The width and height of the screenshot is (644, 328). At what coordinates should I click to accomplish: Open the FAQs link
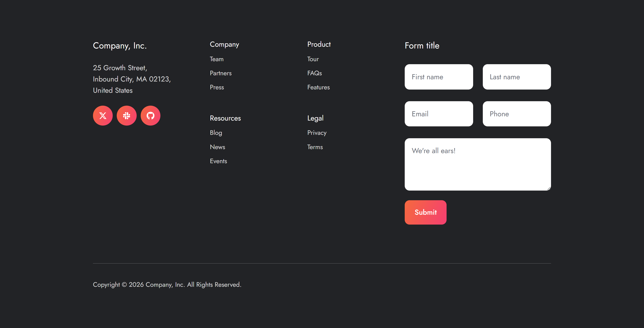314,73
